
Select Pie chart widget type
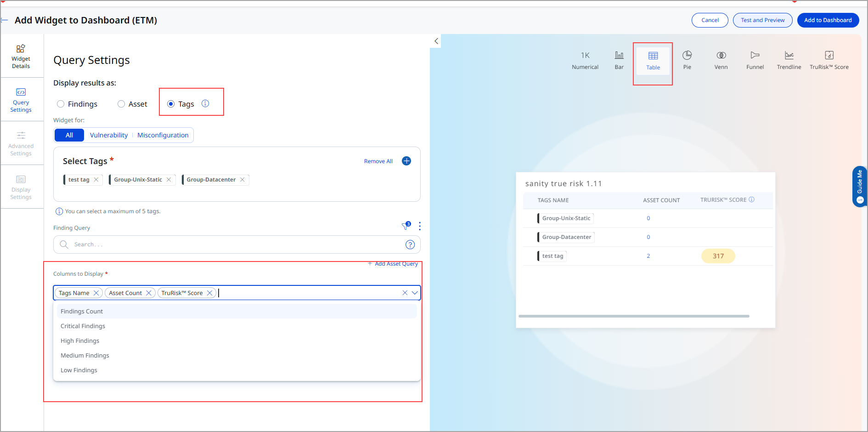[687, 60]
